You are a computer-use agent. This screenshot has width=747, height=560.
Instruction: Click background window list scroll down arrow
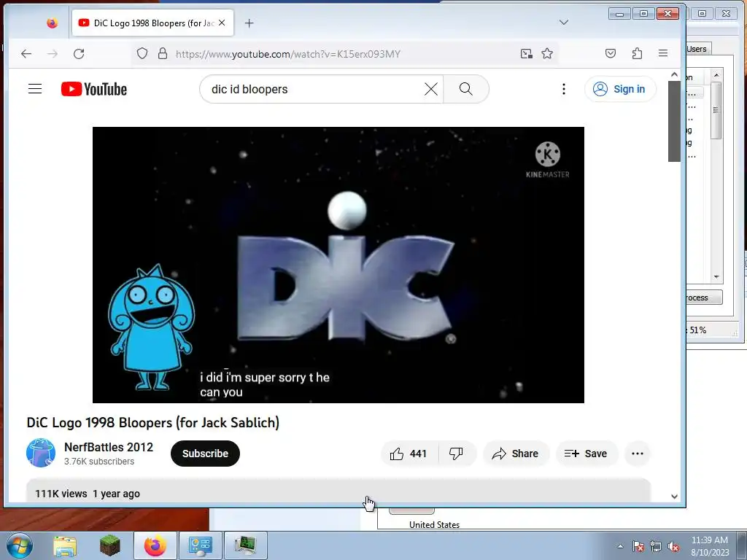pyautogui.click(x=716, y=276)
